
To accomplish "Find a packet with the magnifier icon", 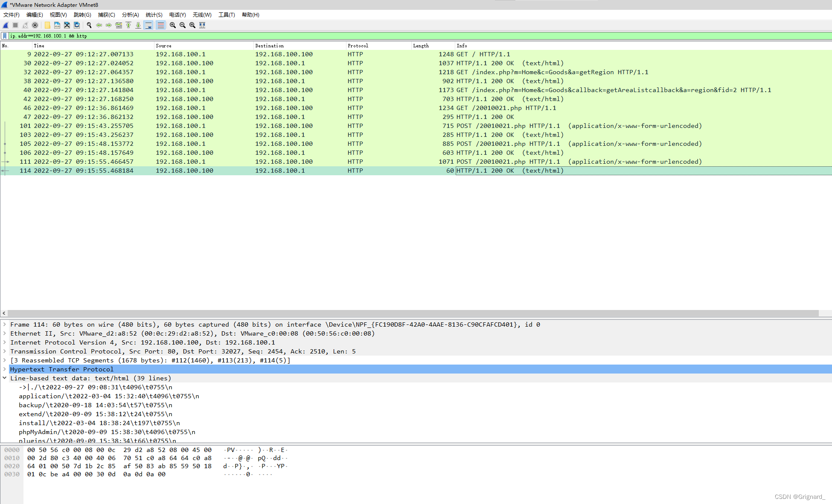I will pyautogui.click(x=89, y=25).
